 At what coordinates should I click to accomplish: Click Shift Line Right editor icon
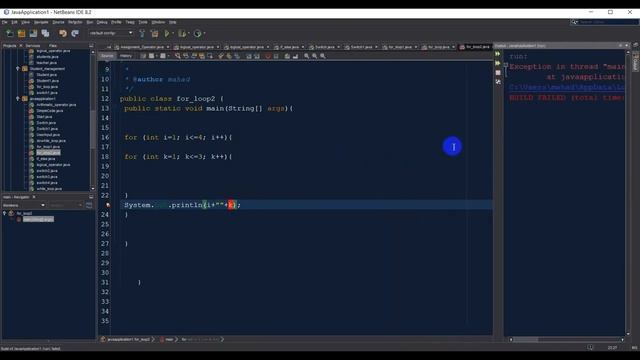[257, 56]
